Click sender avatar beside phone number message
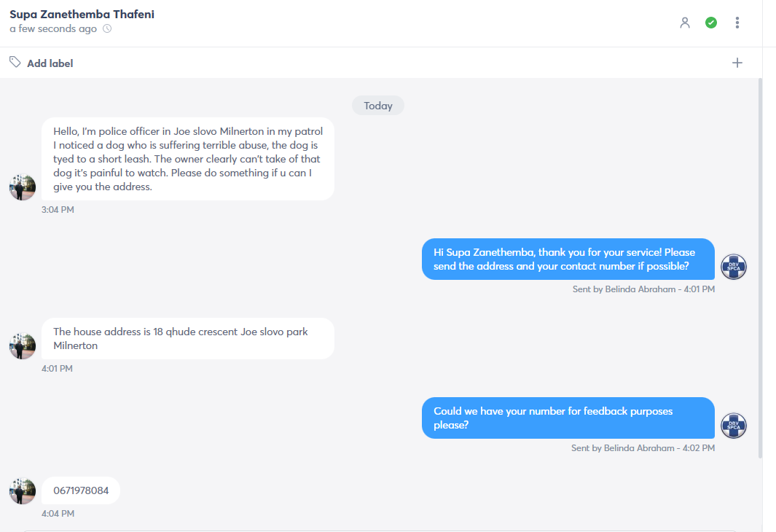776x532 pixels. tap(23, 491)
